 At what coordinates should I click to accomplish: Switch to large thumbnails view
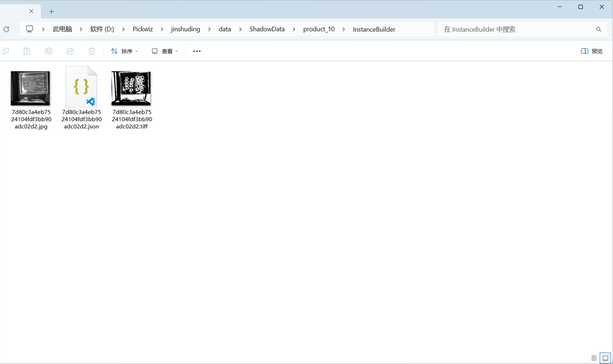coord(605,358)
